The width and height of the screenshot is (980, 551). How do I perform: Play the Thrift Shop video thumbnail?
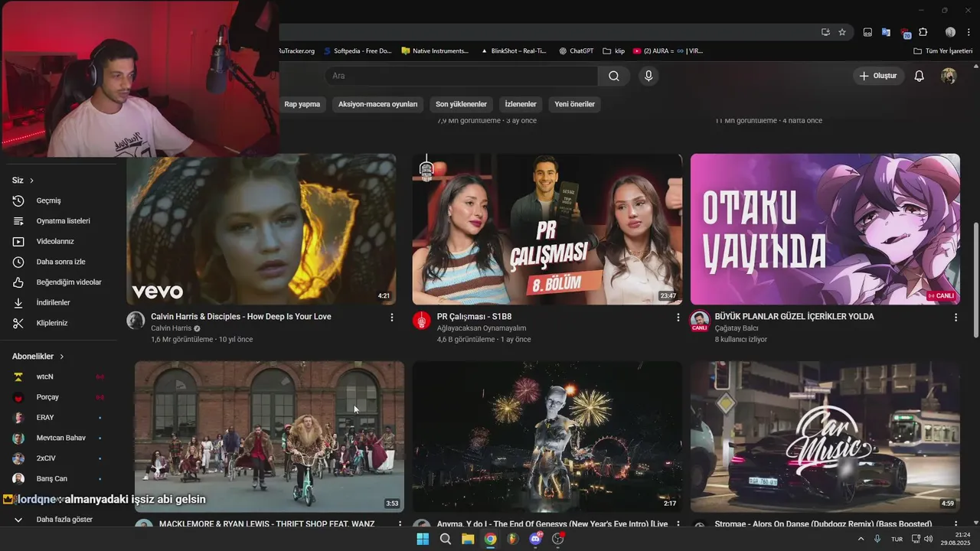click(269, 436)
